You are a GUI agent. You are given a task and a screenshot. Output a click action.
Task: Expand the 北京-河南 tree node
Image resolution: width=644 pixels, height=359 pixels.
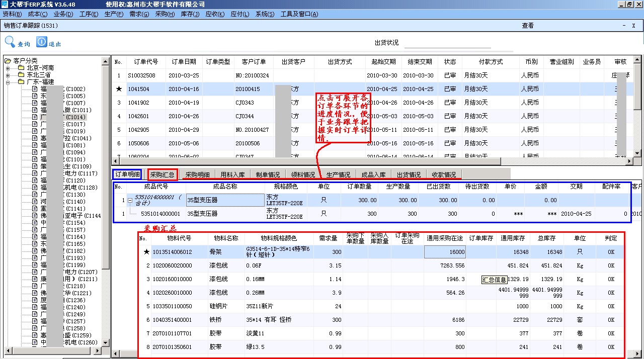tap(8, 68)
